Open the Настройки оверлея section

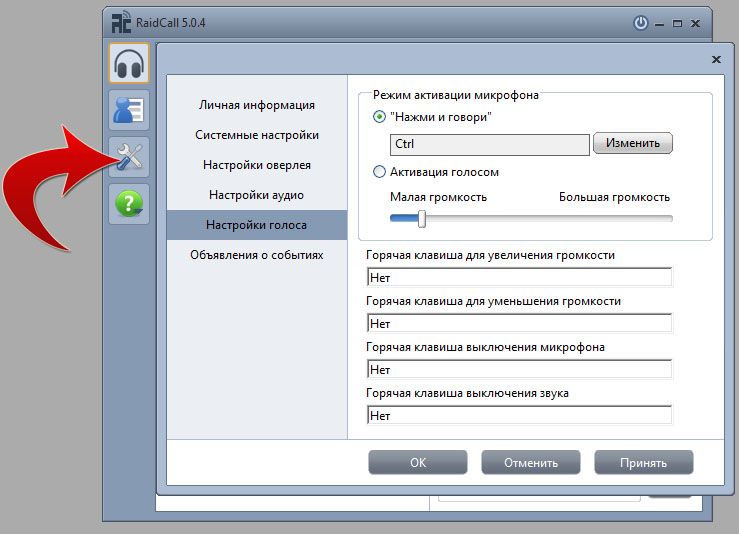(x=257, y=165)
